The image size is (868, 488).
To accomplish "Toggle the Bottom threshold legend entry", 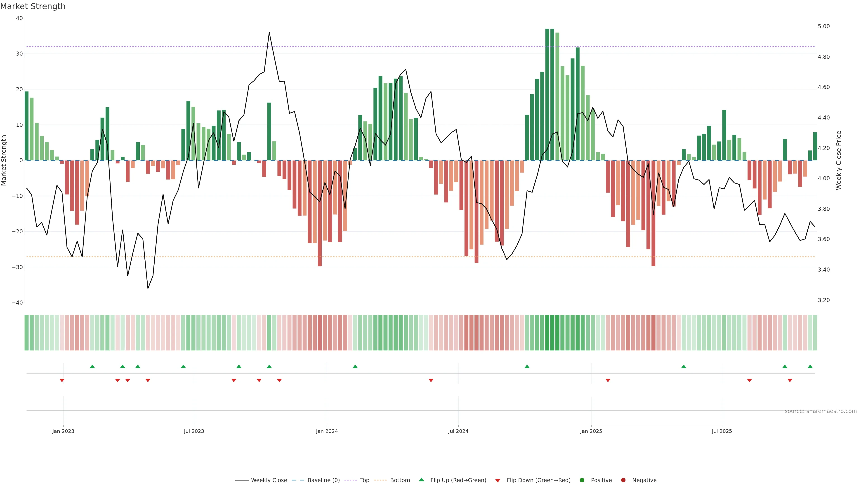I will tap(400, 480).
